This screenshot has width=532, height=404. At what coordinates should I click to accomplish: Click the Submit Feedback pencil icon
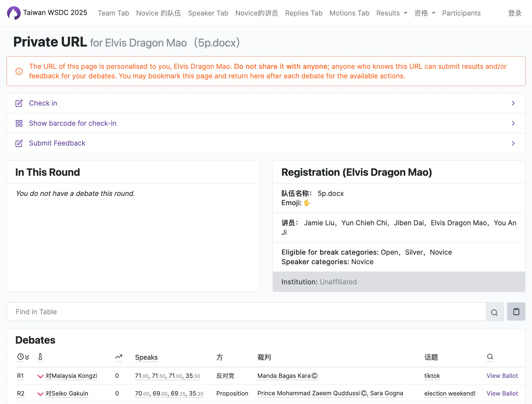19,143
